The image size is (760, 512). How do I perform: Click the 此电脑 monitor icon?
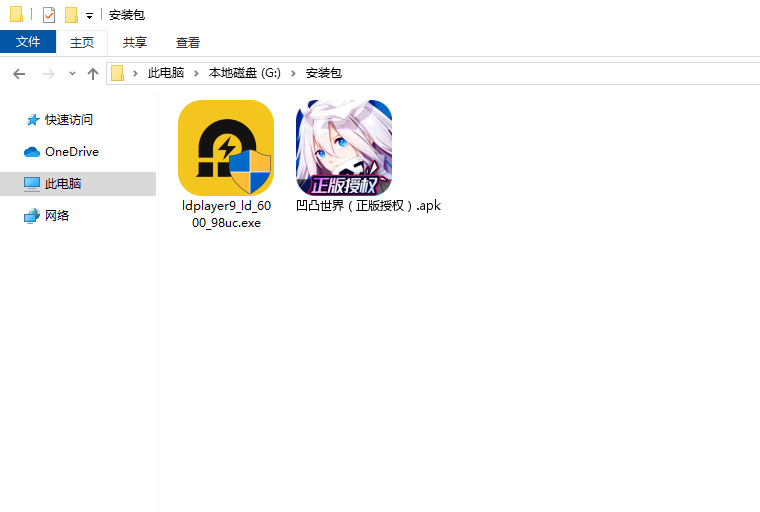(32, 184)
